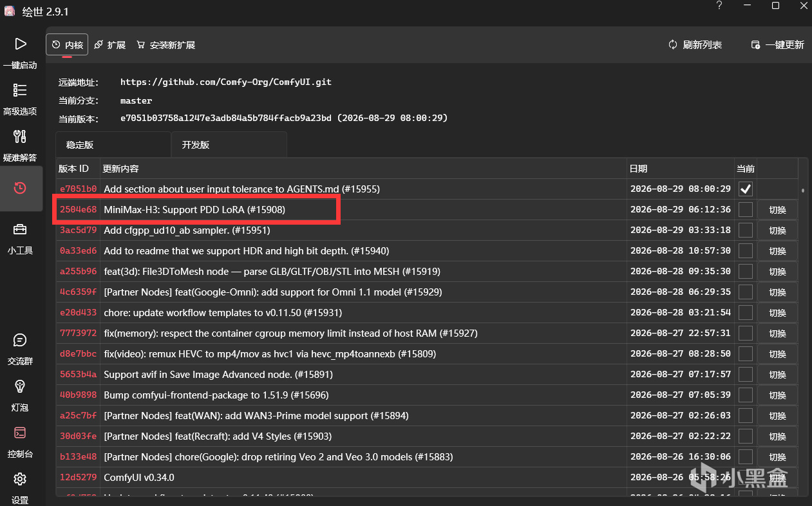Check the box for commit e20d433
The height and width of the screenshot is (506, 812).
pyautogui.click(x=746, y=313)
